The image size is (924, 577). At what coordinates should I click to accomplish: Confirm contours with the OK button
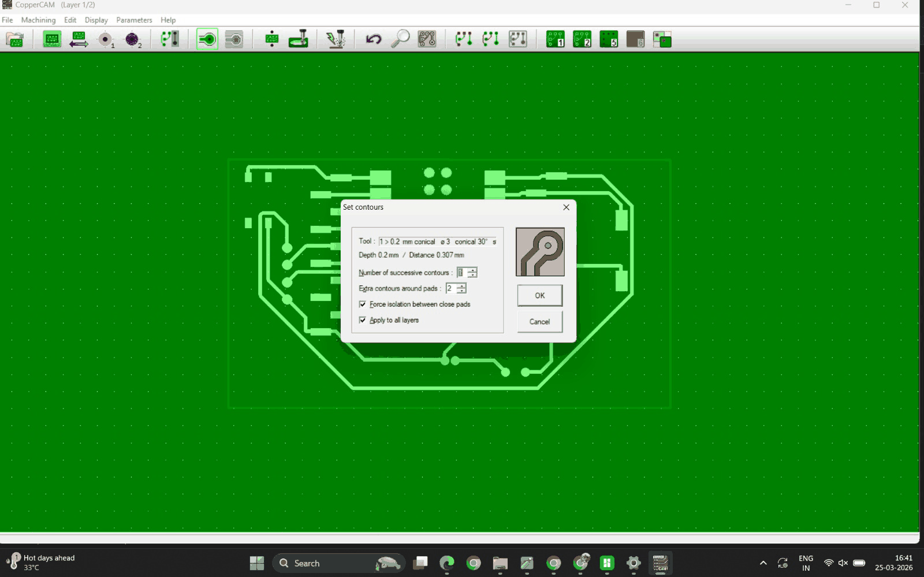pos(540,296)
